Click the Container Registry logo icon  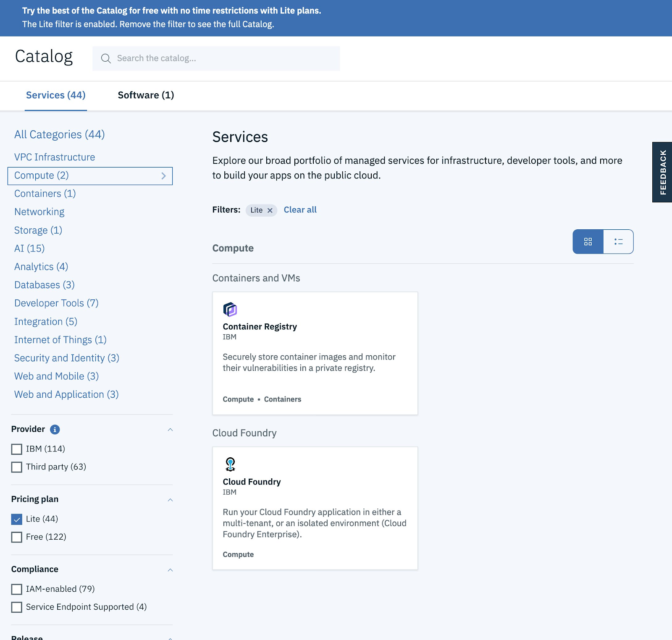(x=230, y=310)
